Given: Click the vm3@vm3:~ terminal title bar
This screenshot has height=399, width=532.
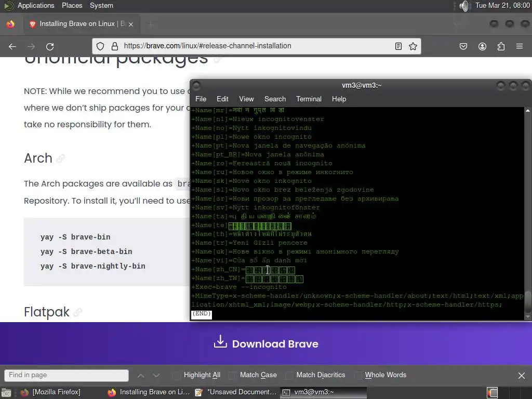Looking at the screenshot, I should 362,86.
